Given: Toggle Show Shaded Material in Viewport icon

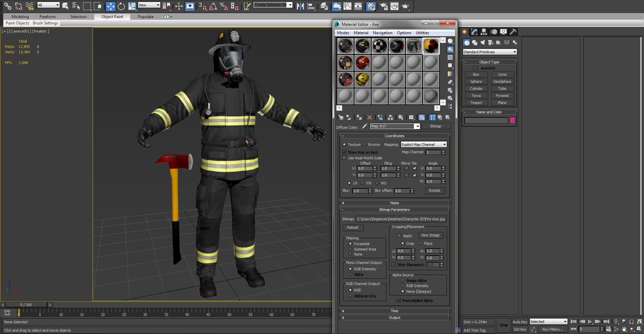Looking at the screenshot, I should 422,117.
